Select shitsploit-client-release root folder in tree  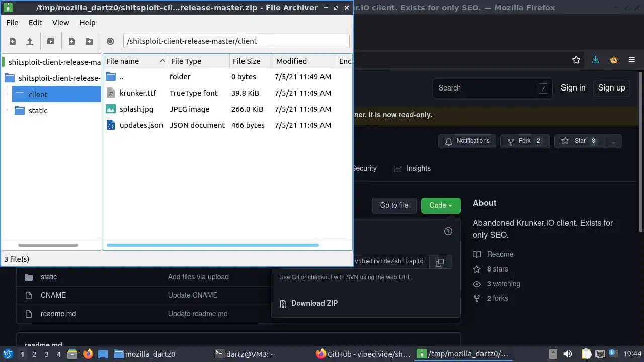pos(52,78)
